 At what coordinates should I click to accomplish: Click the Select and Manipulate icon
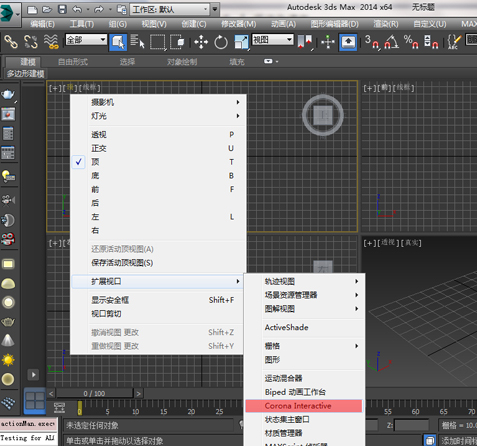(328, 42)
